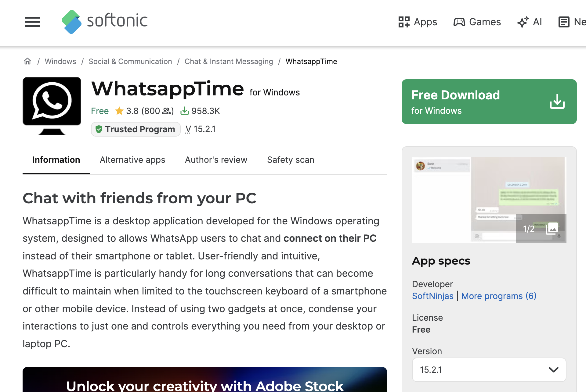Click the 'Chat with friends from your PC' heading
Viewport: 586px width, 392px height.
139,198
